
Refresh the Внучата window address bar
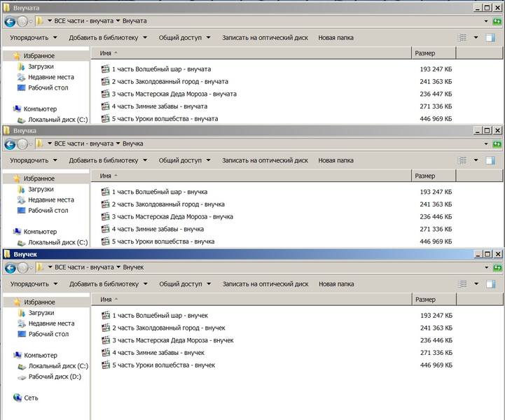[x=497, y=21]
